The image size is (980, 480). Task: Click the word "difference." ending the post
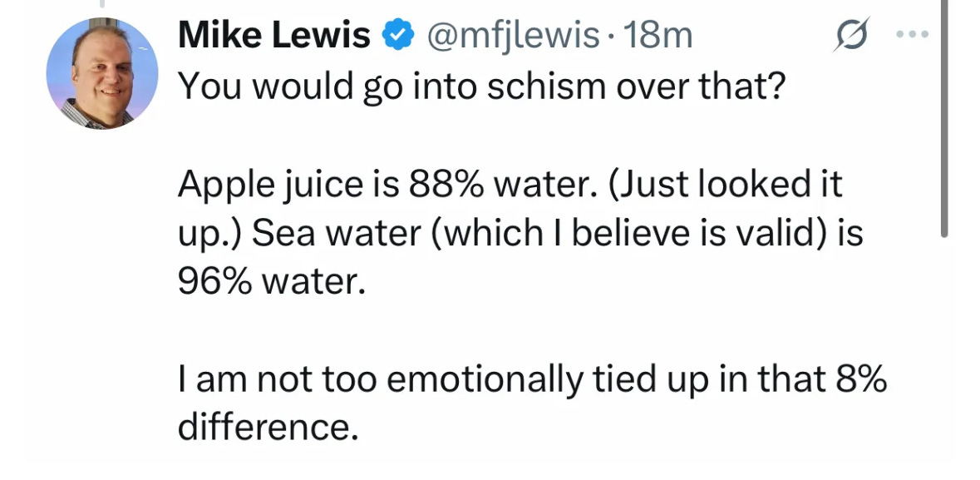coord(268,428)
